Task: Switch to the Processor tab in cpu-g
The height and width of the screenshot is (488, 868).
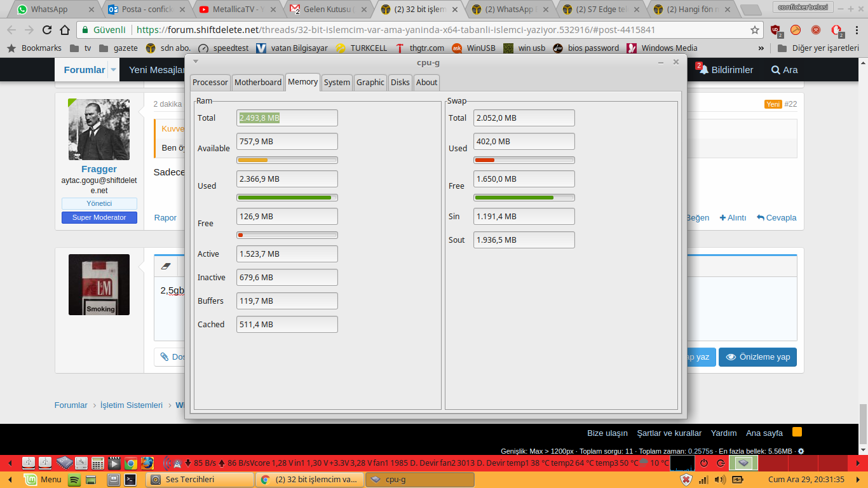Action: (x=210, y=83)
